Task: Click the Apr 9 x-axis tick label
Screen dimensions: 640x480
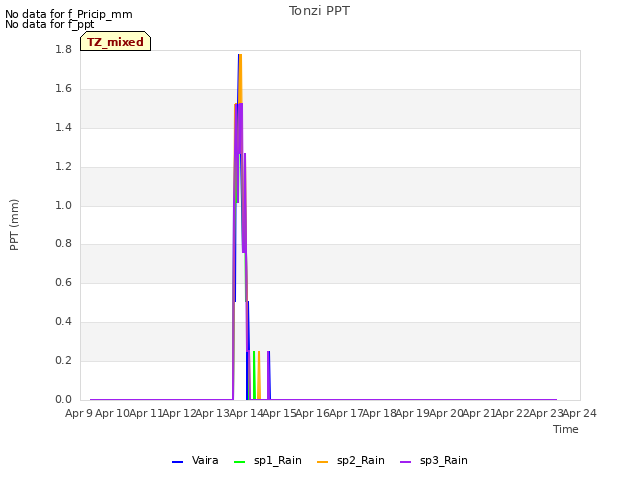Action: 79,413
